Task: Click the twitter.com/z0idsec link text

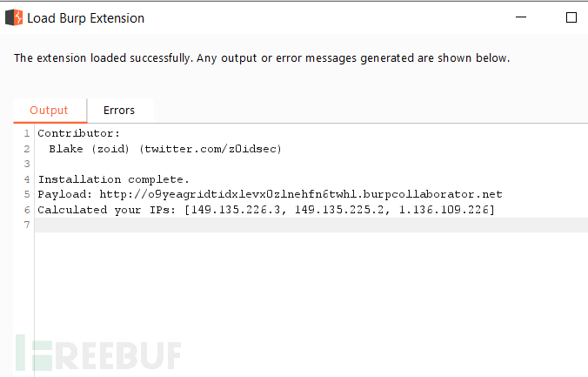Action: coord(210,149)
